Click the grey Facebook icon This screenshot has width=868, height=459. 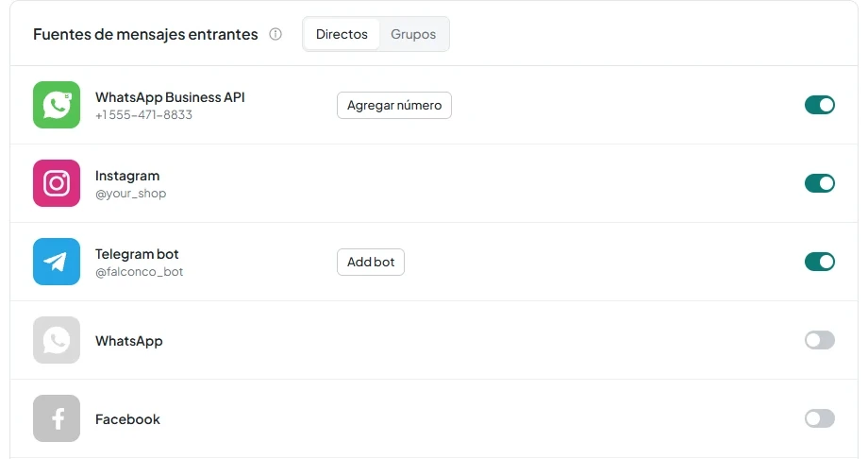point(57,418)
